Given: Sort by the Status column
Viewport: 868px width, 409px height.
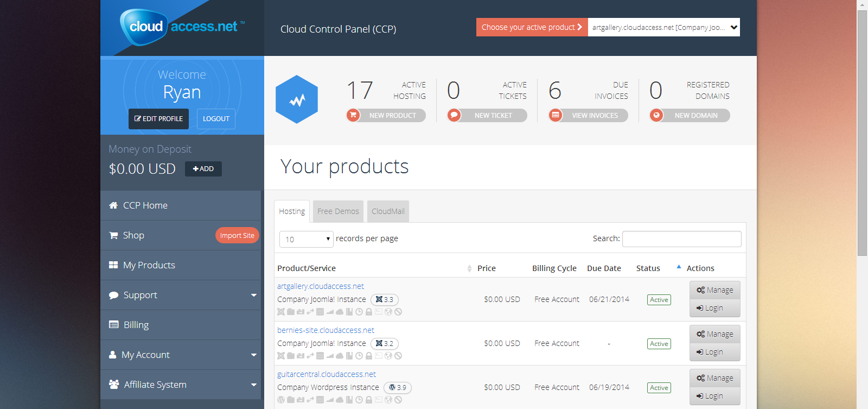Looking at the screenshot, I should pyautogui.click(x=659, y=268).
